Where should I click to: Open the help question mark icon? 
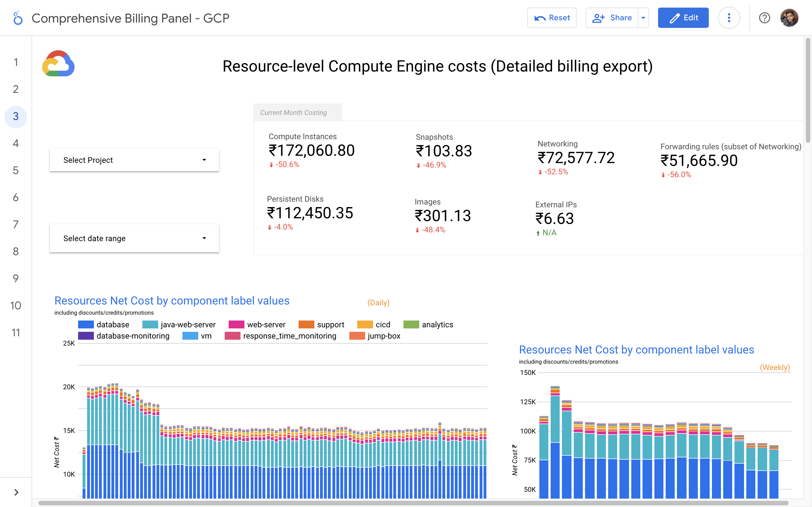point(764,18)
